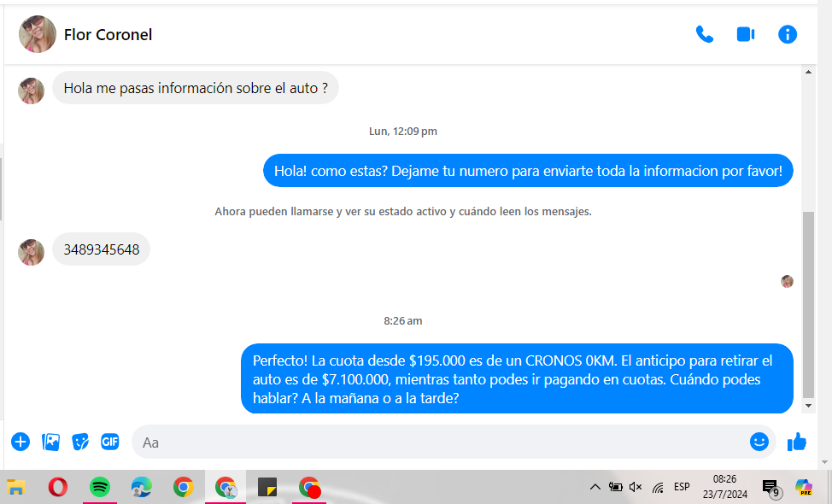Start a video call in the chat header
Viewport: 832px width, 504px height.
coord(746,35)
